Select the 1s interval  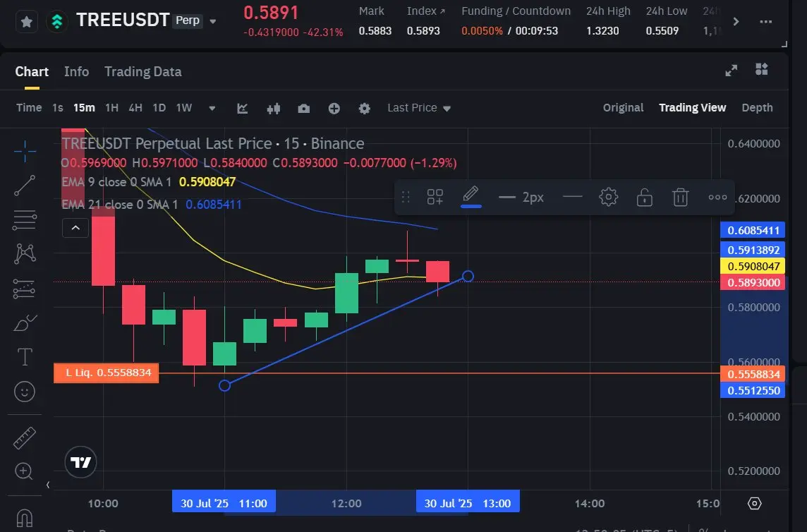pyautogui.click(x=58, y=108)
